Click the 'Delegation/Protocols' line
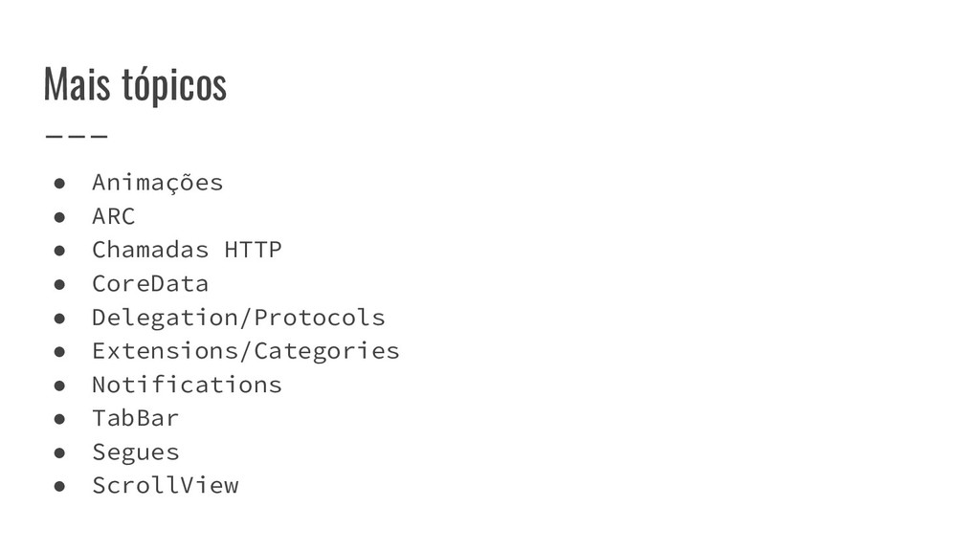The width and height of the screenshot is (980, 551). pyautogui.click(x=238, y=318)
